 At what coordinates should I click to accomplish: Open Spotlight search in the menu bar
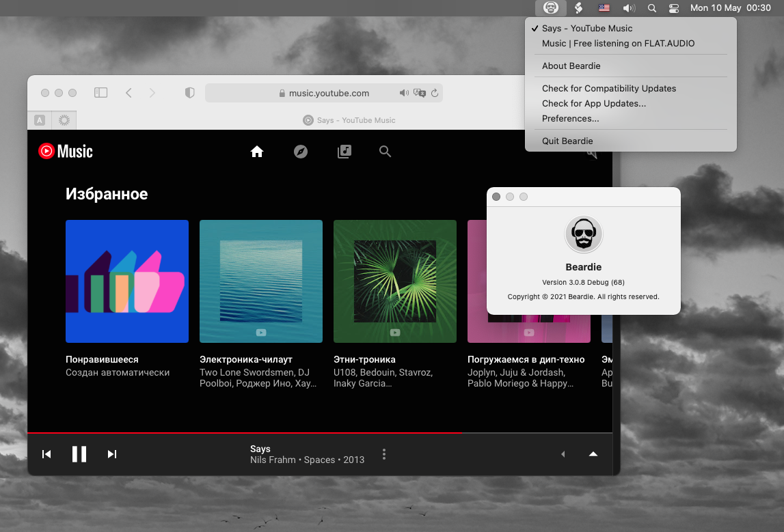tap(652, 8)
